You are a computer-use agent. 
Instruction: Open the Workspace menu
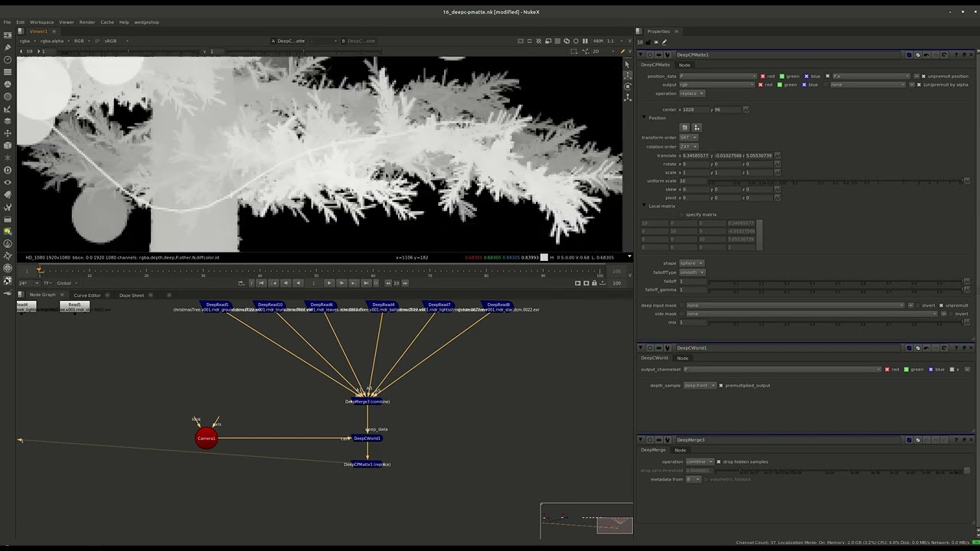click(41, 22)
